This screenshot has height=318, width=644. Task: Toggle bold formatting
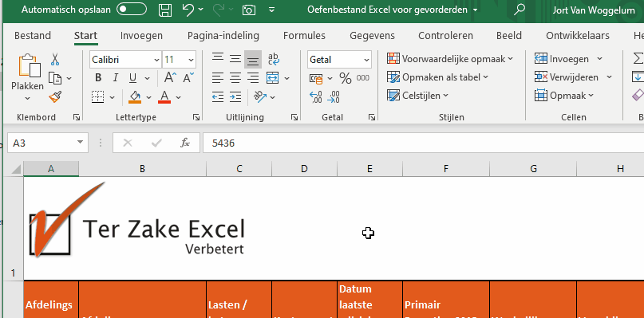point(97,78)
